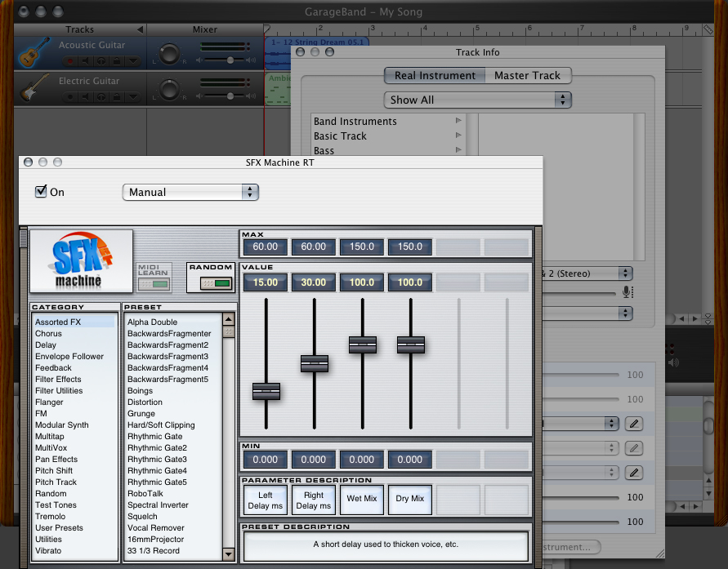This screenshot has height=569, width=728.
Task: Mute the Acoustic Guitar track
Action: click(x=86, y=61)
